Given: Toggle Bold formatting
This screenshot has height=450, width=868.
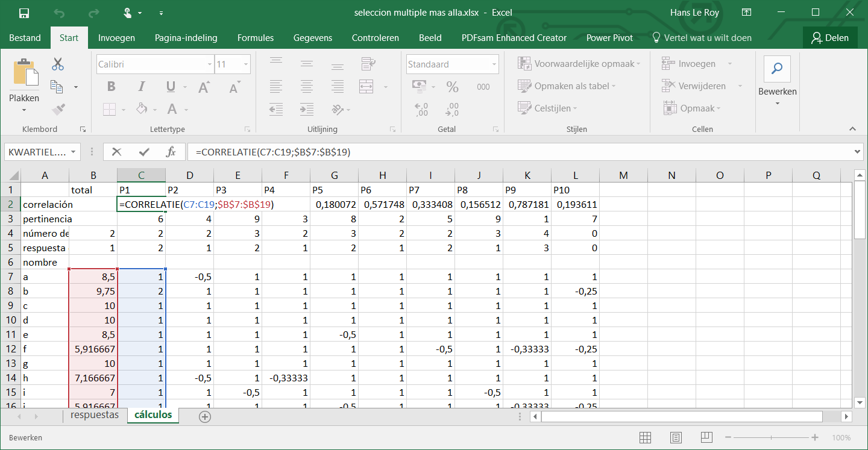Looking at the screenshot, I should 111,87.
